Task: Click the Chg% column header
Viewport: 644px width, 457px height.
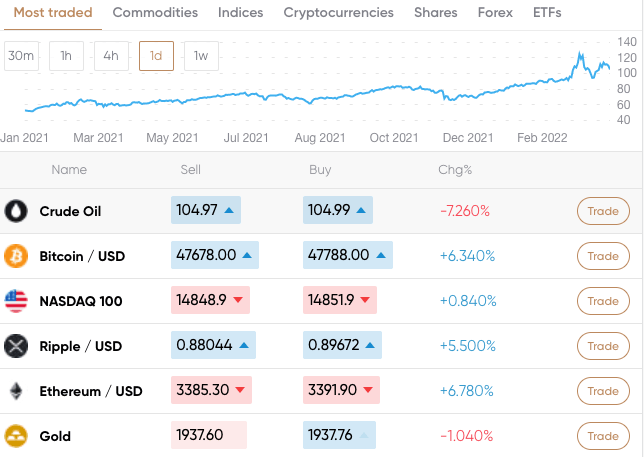Action: coord(455,170)
